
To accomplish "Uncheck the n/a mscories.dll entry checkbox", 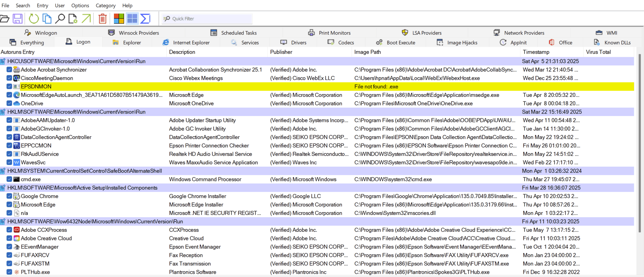I will (9, 213).
